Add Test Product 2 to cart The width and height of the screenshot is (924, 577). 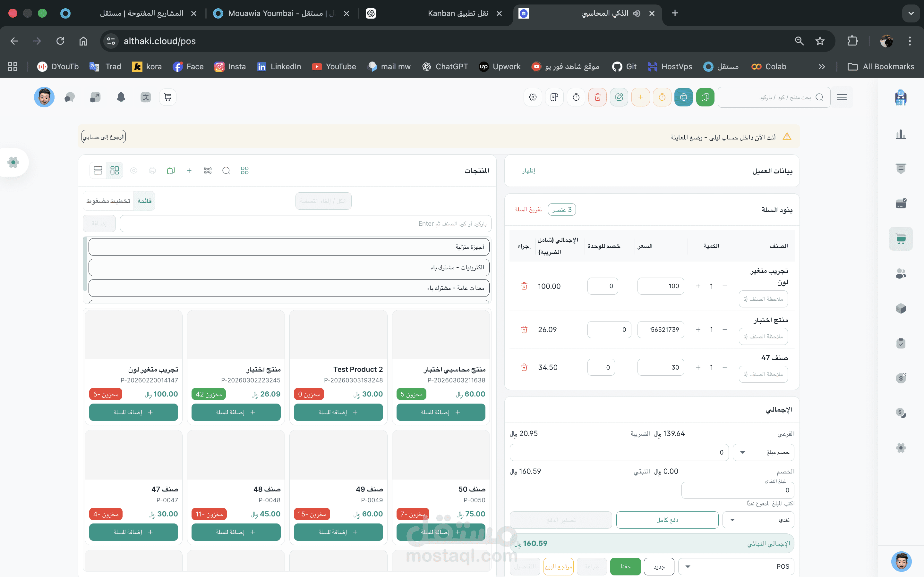pos(338,412)
